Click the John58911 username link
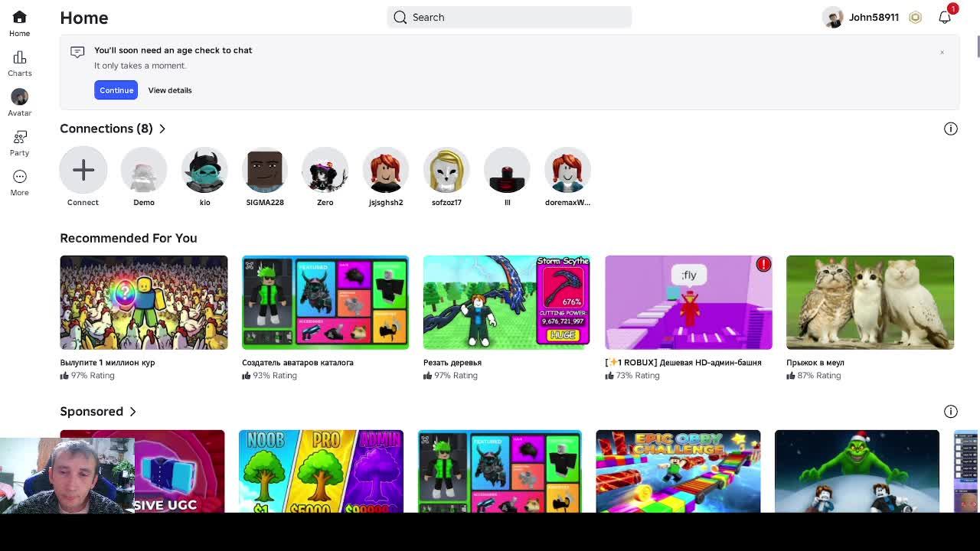Screen dimensions: 980x551 tap(874, 17)
